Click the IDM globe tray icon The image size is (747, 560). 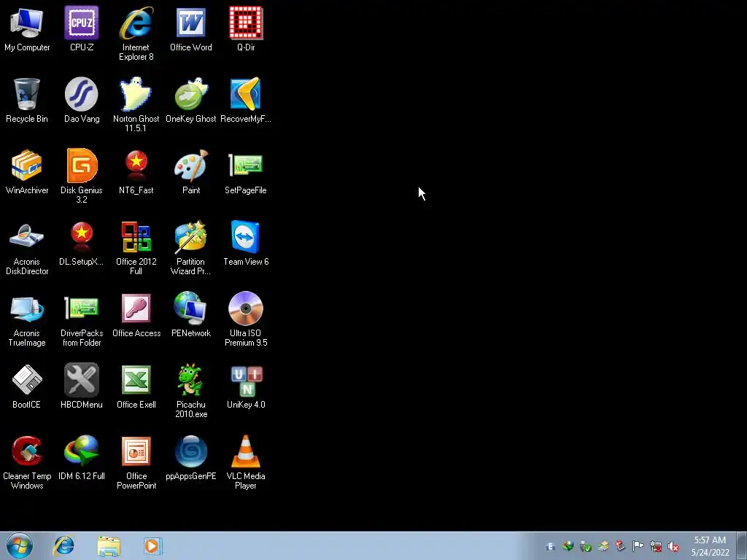(x=568, y=546)
